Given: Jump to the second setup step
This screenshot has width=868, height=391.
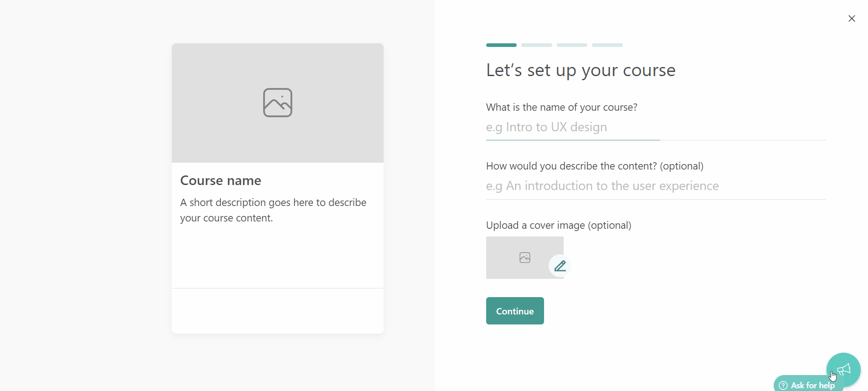Looking at the screenshot, I should pyautogui.click(x=536, y=45).
